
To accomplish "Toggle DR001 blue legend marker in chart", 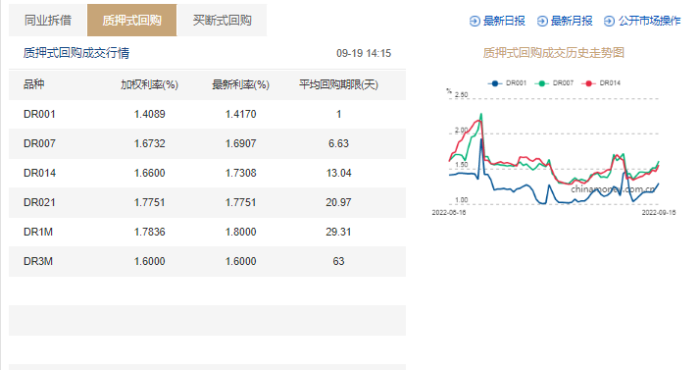I will [494, 83].
